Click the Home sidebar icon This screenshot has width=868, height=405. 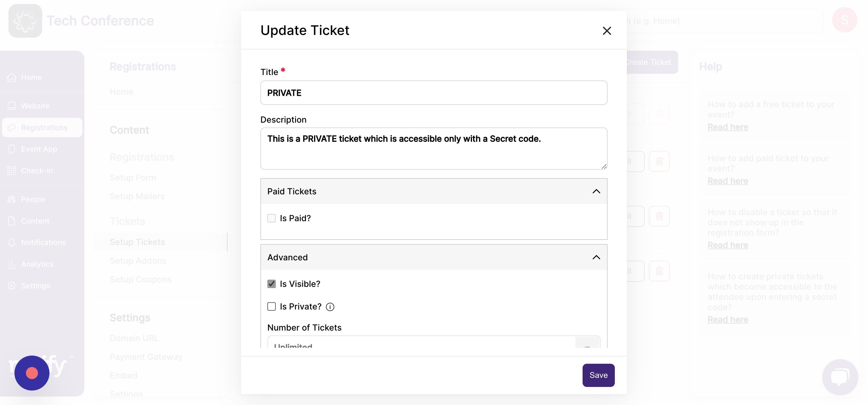[12, 77]
